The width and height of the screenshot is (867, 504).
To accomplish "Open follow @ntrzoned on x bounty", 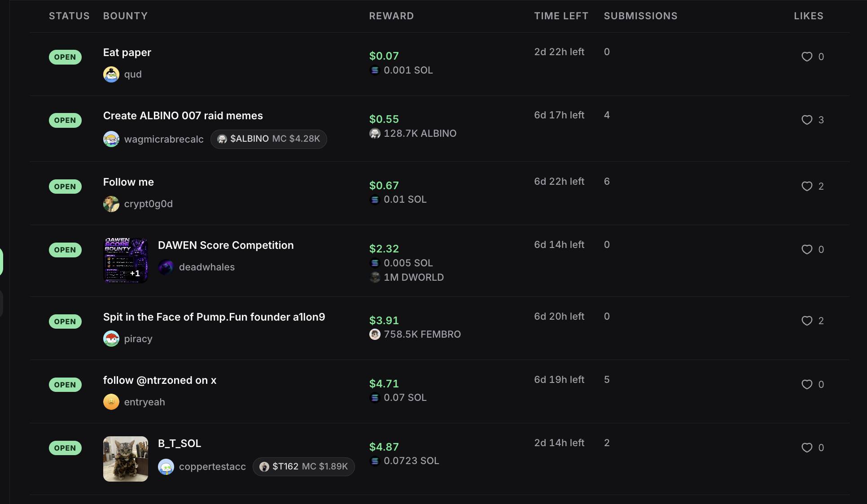I will 160,380.
